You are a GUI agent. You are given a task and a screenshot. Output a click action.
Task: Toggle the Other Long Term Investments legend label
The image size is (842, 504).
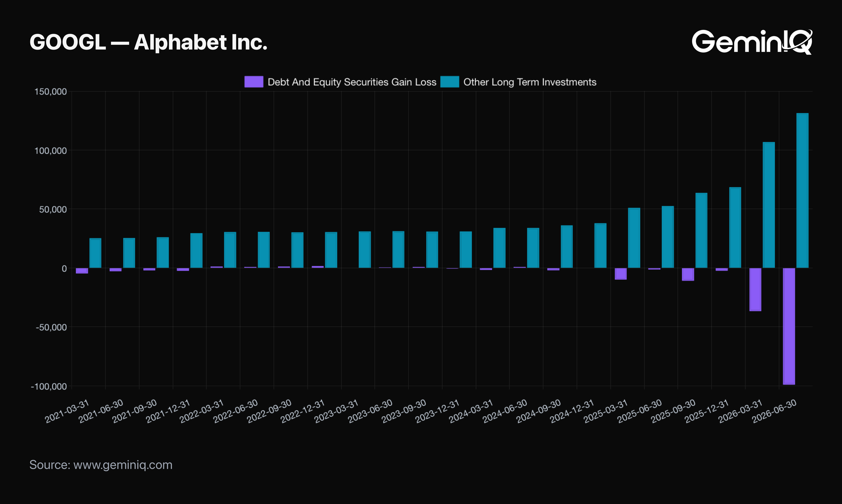coord(530,82)
